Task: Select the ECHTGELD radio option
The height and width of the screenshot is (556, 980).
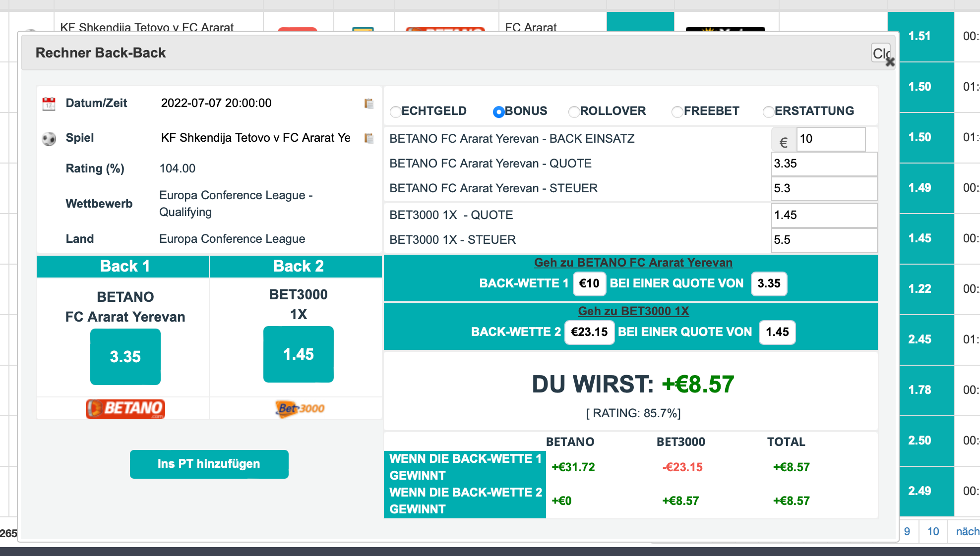Action: [396, 111]
